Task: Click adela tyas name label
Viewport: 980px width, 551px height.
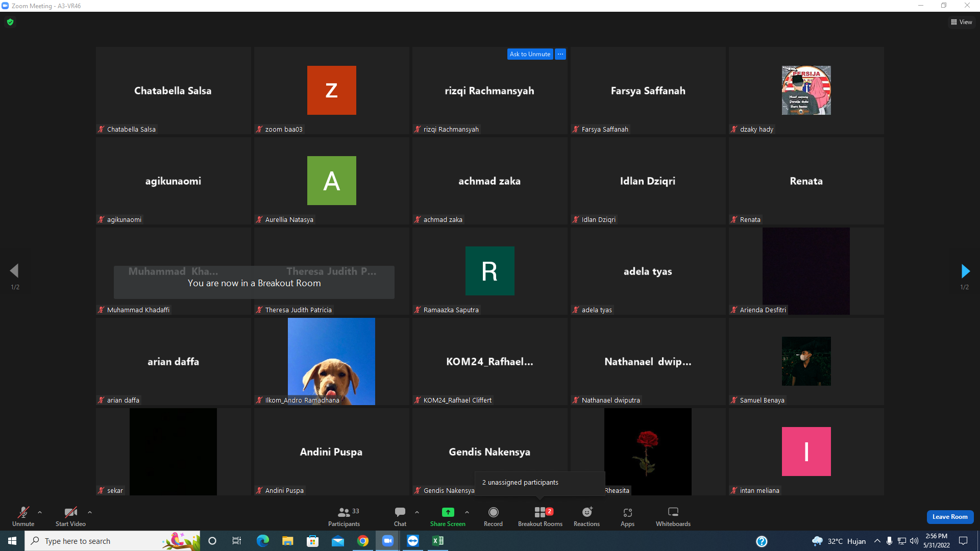Action: click(x=597, y=310)
